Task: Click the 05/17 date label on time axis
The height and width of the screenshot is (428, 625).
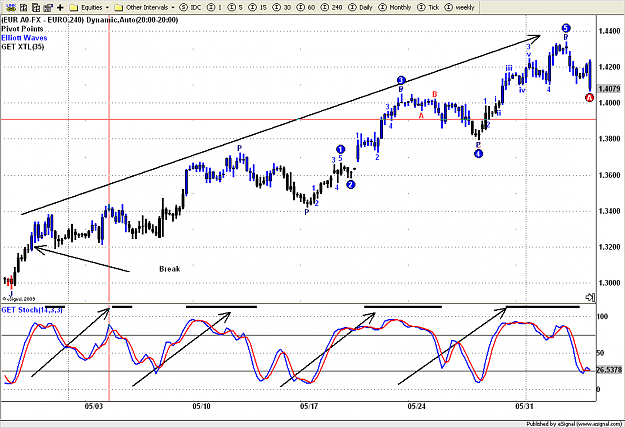Action: tap(309, 406)
